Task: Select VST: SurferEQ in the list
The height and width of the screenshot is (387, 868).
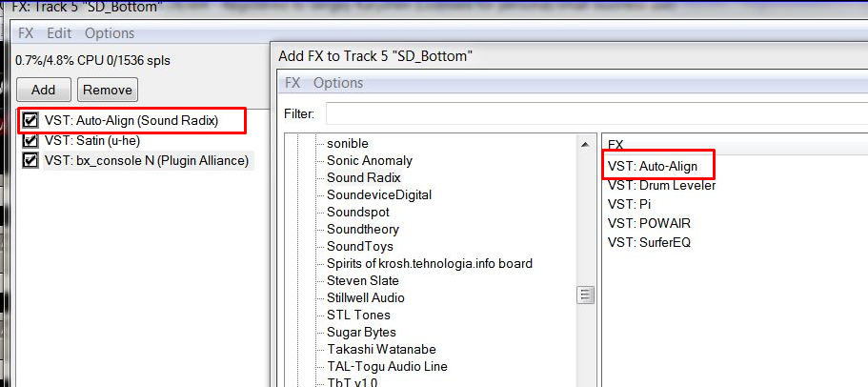Action: point(649,242)
